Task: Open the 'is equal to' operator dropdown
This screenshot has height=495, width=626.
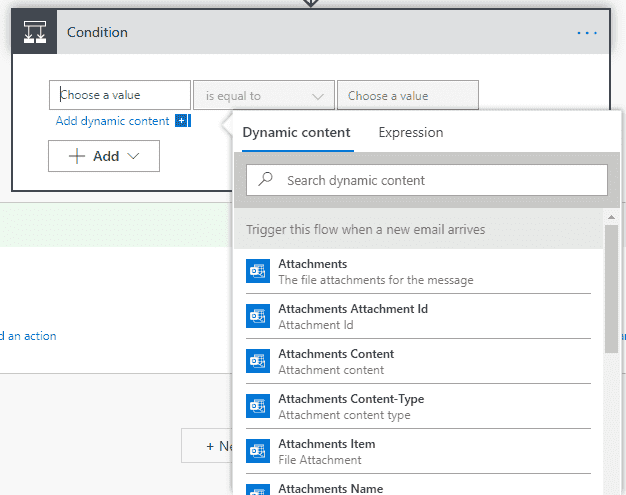Action: pyautogui.click(x=264, y=95)
